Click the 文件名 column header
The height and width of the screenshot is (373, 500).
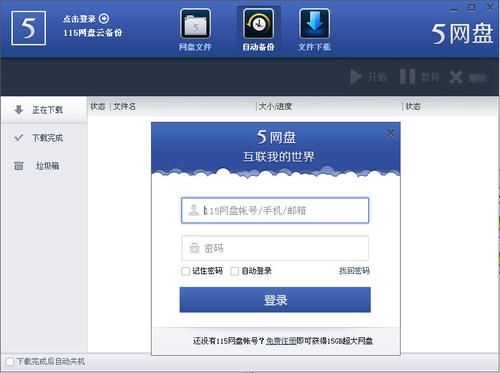point(124,106)
